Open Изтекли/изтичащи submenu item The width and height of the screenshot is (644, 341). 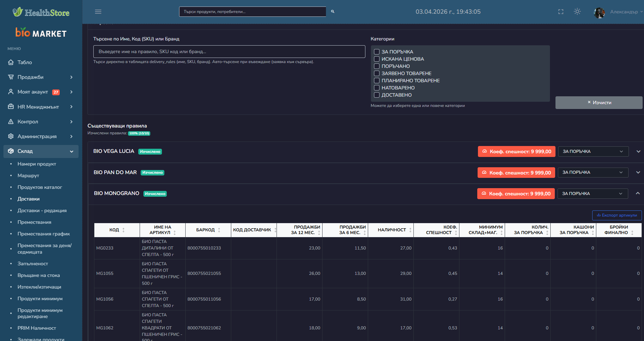point(39,287)
